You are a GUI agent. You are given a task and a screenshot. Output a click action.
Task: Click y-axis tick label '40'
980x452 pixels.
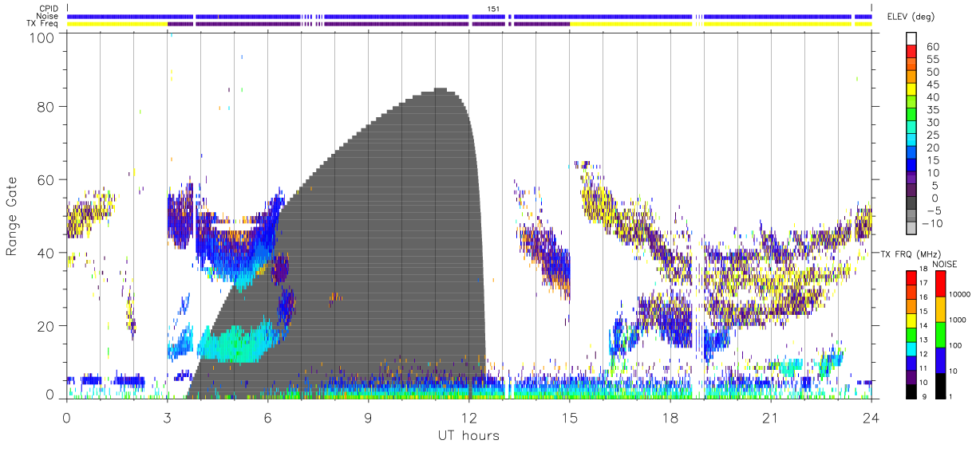click(46, 253)
